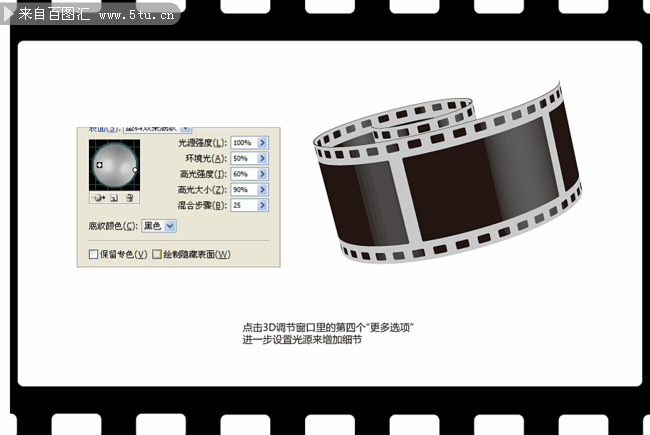The image size is (650, 435).
Task: Enable the 绘制隐藏表面 checkbox
Action: click(157, 255)
